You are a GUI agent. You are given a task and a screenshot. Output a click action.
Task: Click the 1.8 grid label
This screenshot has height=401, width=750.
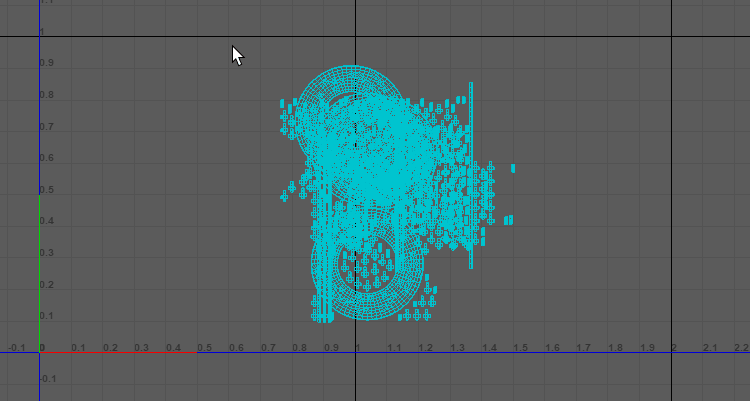tap(615, 348)
